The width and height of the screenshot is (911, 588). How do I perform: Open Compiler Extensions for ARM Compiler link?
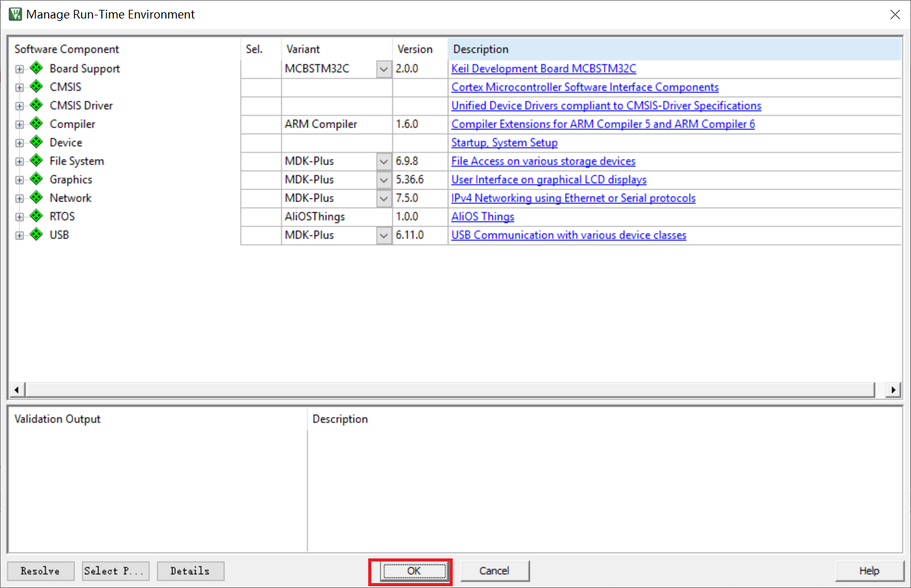pyautogui.click(x=603, y=124)
